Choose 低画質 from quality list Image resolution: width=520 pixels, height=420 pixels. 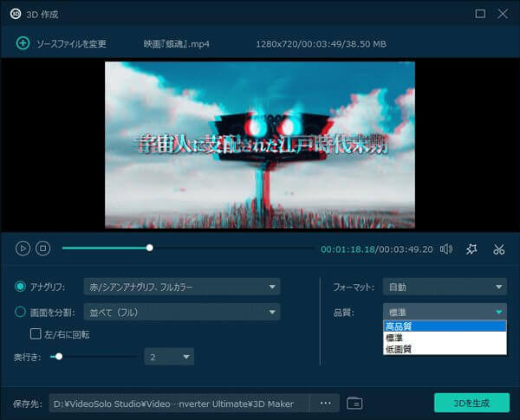point(445,349)
